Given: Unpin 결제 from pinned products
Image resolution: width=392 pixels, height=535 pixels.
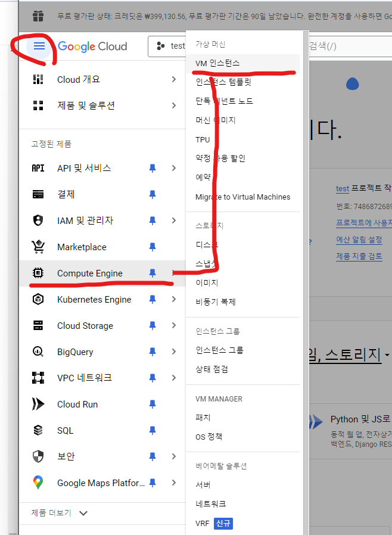Looking at the screenshot, I should click(153, 194).
